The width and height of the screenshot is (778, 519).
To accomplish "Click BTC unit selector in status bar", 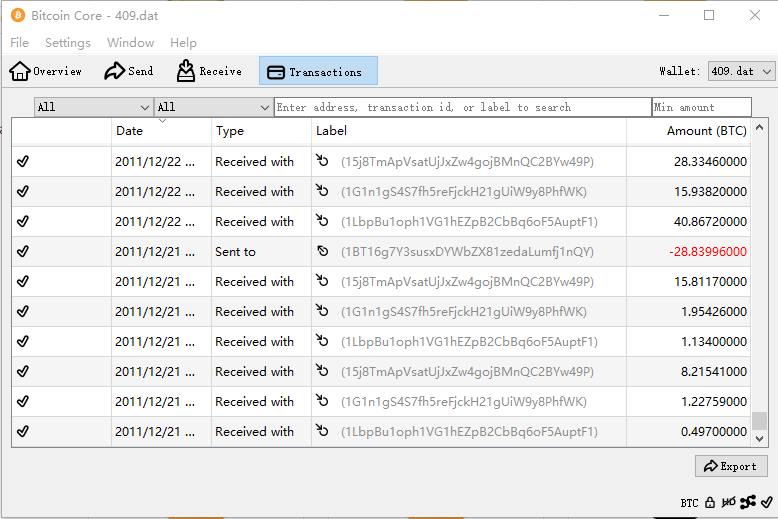I will click(689, 503).
